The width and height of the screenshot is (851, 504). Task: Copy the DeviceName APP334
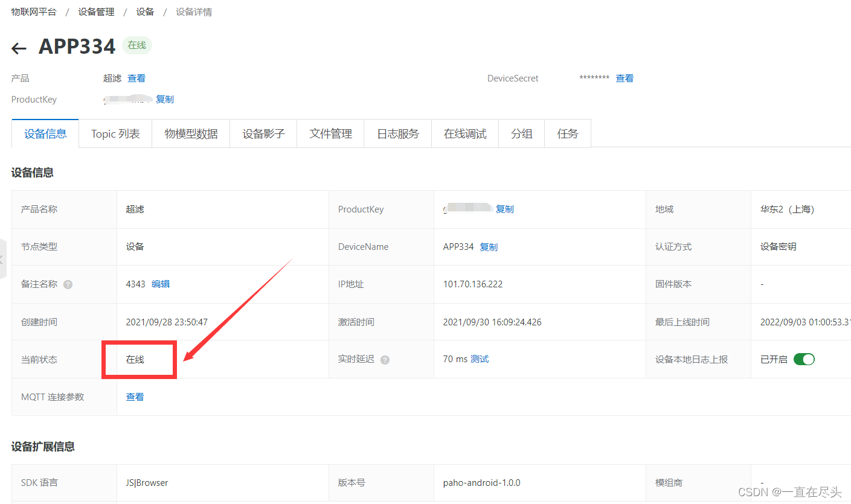(489, 247)
